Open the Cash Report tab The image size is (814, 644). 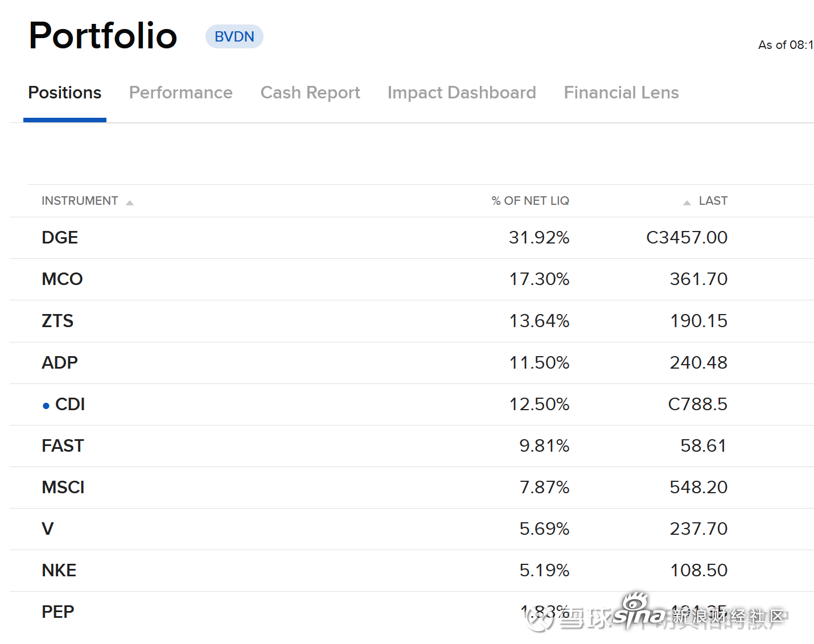pos(310,93)
